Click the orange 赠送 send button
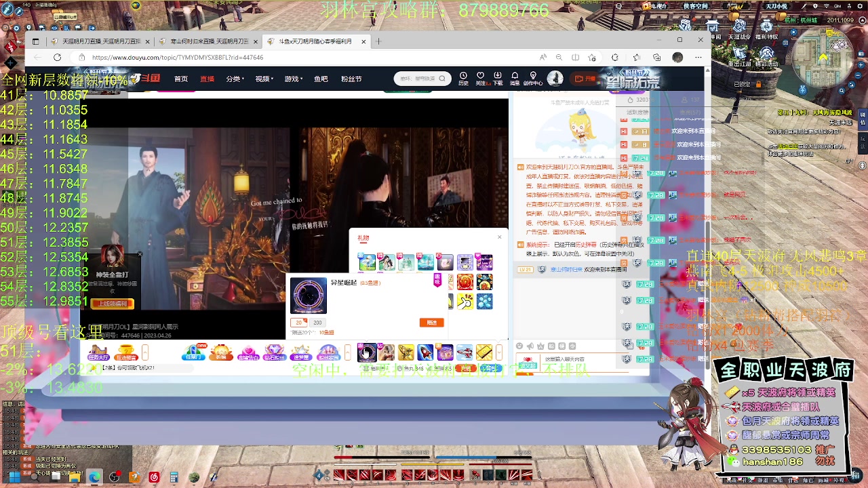 click(x=431, y=323)
